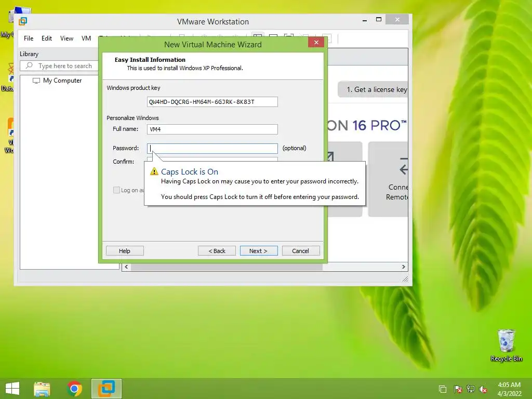The image size is (532, 399).
Task: Click the Windows product key field
Action: coord(212,102)
